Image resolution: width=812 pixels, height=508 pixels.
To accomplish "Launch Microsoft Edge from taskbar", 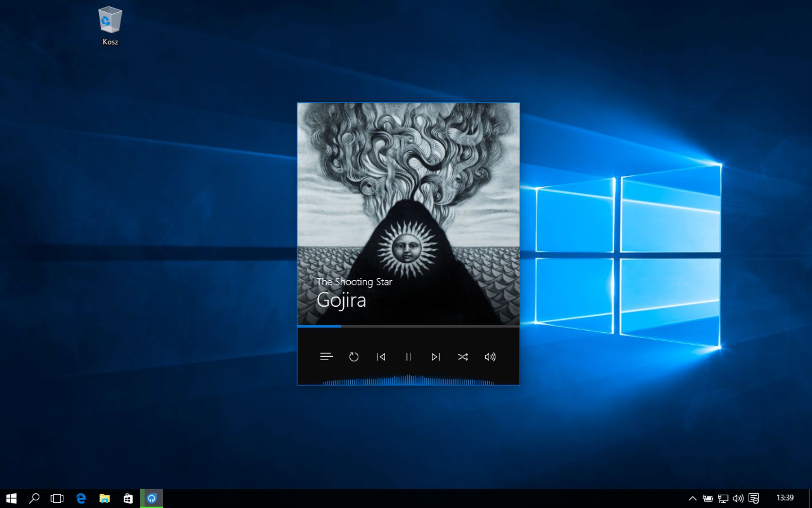I will click(81, 499).
